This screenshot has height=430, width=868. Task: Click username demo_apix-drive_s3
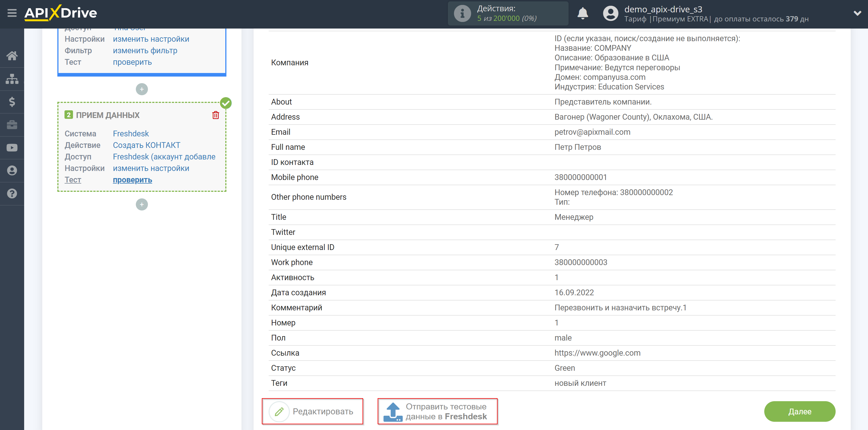[x=663, y=9]
